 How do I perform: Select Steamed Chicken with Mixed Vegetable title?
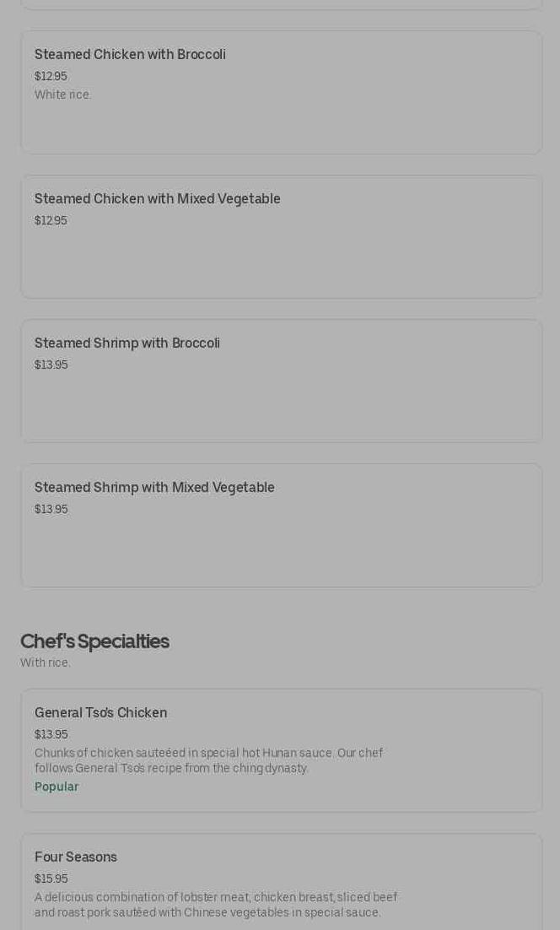tap(157, 199)
